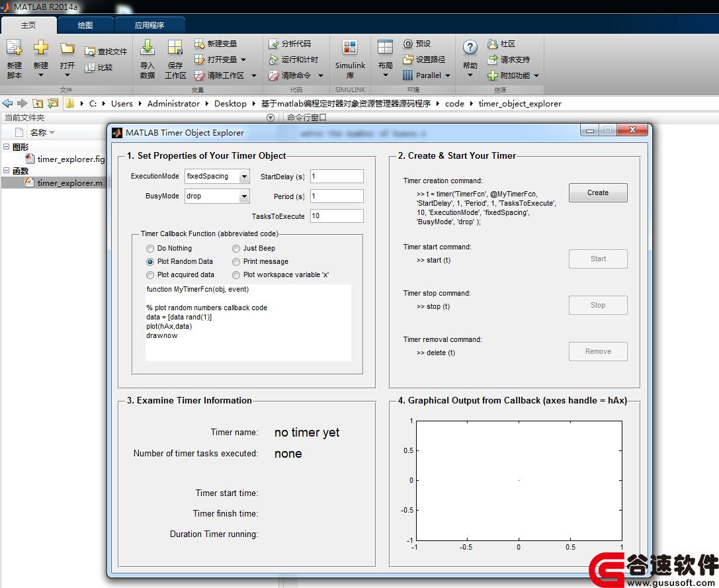Click the browse for folder icon
The image size is (719, 588).
[x=53, y=104]
